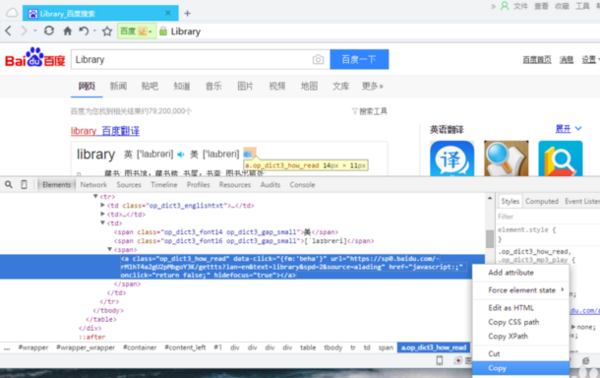Click the user account icon in the browser
Image resolution: width=600 pixels, height=378 pixels.
[505, 6]
